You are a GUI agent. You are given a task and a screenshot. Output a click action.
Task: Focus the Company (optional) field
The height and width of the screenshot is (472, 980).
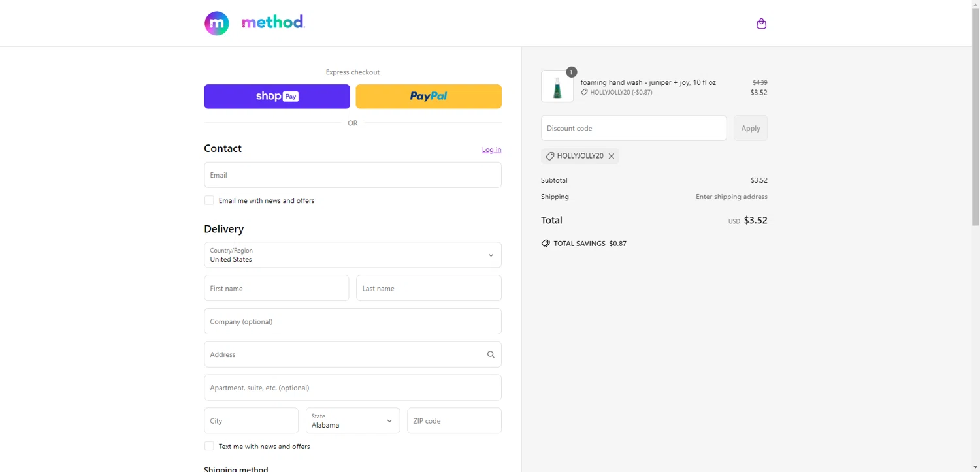pyautogui.click(x=353, y=321)
